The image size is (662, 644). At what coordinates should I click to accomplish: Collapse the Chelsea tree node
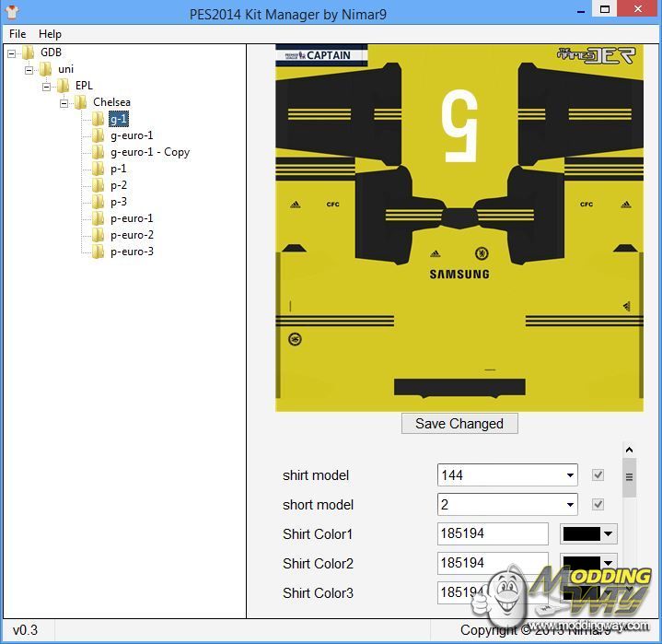(64, 102)
